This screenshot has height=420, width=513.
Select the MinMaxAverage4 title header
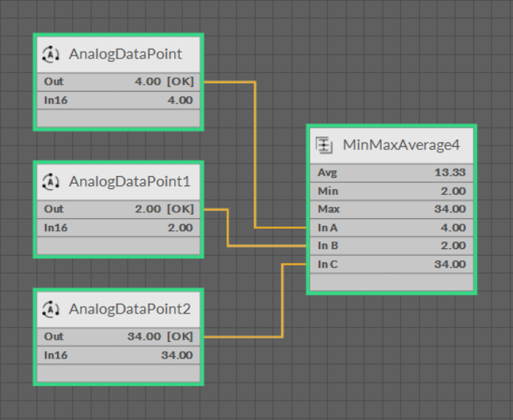400,145
